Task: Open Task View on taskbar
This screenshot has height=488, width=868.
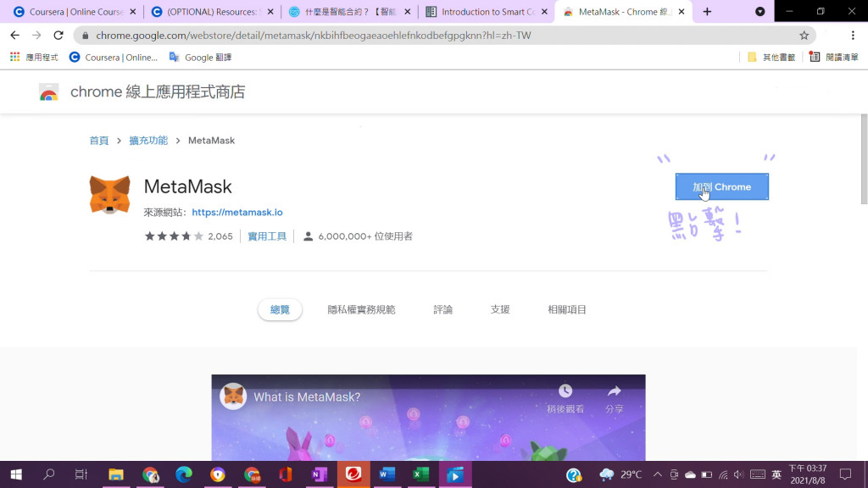Action: click(81, 474)
